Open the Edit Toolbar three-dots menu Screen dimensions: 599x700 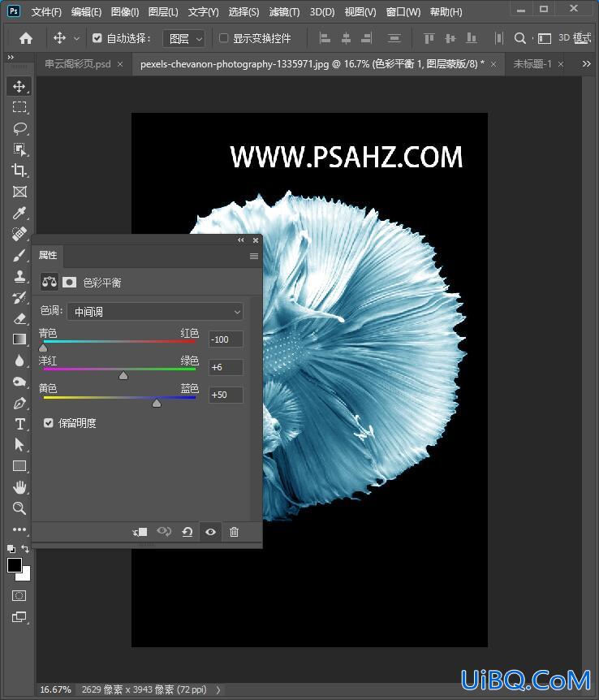point(19,529)
